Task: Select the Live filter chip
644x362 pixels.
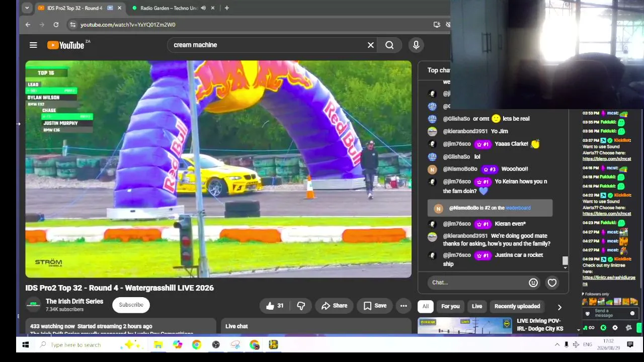Action: point(477,306)
